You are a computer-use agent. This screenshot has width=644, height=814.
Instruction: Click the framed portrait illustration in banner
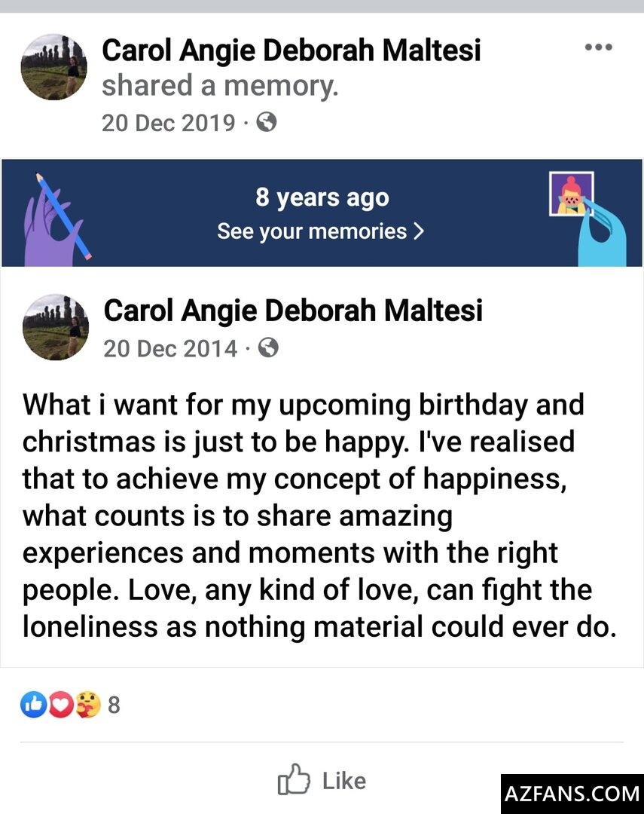pos(572,194)
